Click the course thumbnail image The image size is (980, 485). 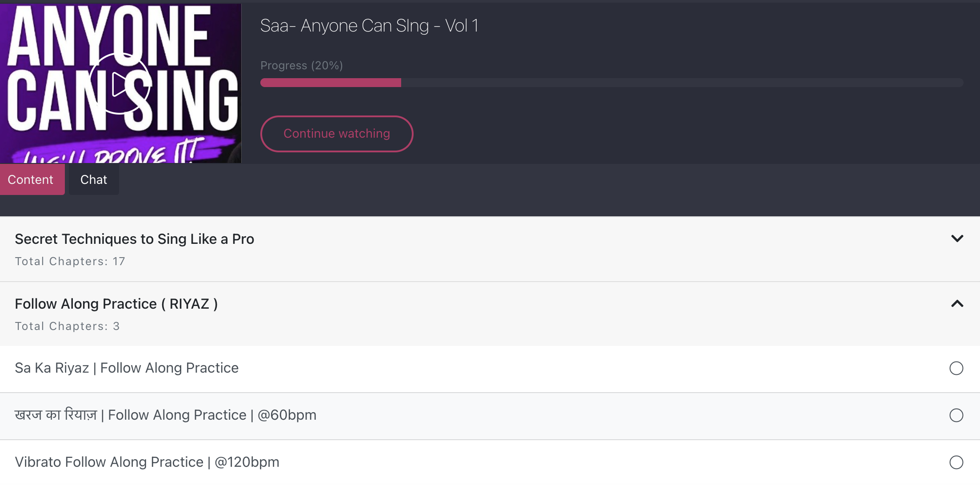pyautogui.click(x=120, y=83)
